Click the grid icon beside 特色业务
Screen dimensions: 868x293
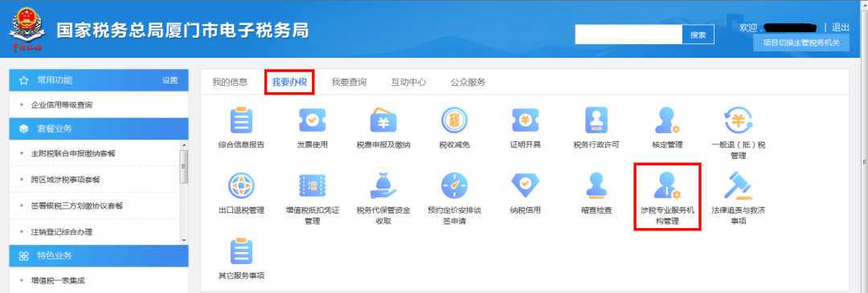point(24,255)
